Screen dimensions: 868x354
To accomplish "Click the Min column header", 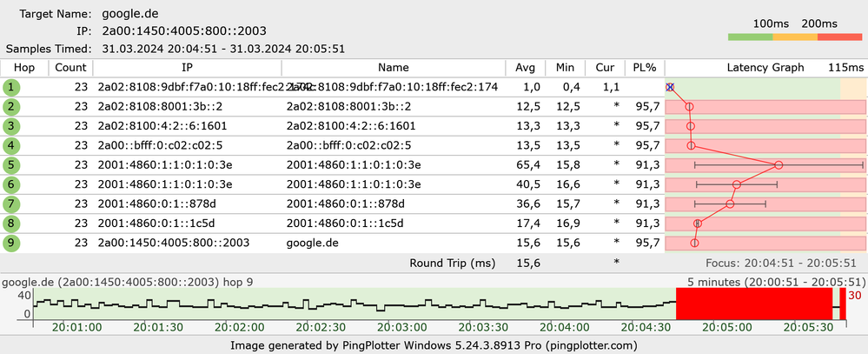I will point(566,68).
